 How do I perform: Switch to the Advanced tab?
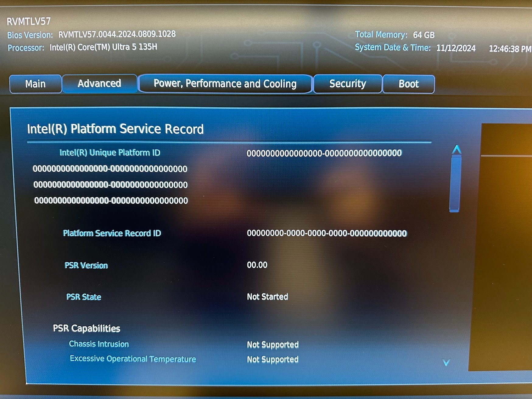pyautogui.click(x=100, y=83)
